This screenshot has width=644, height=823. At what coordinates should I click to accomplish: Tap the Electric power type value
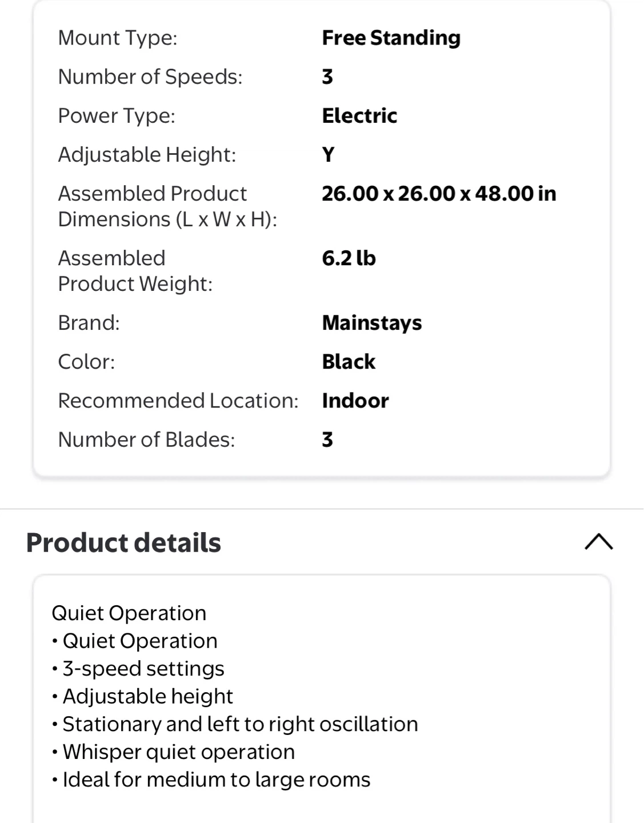click(359, 115)
